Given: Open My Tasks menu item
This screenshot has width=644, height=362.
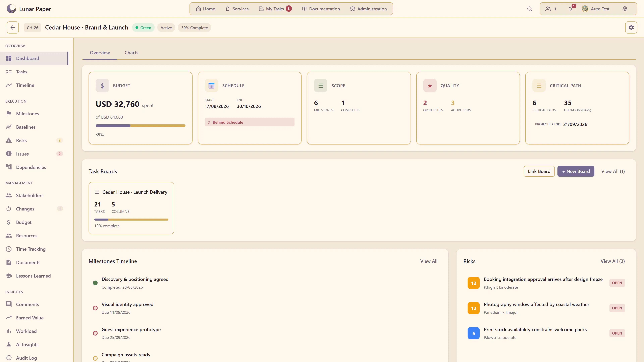Looking at the screenshot, I should (275, 9).
